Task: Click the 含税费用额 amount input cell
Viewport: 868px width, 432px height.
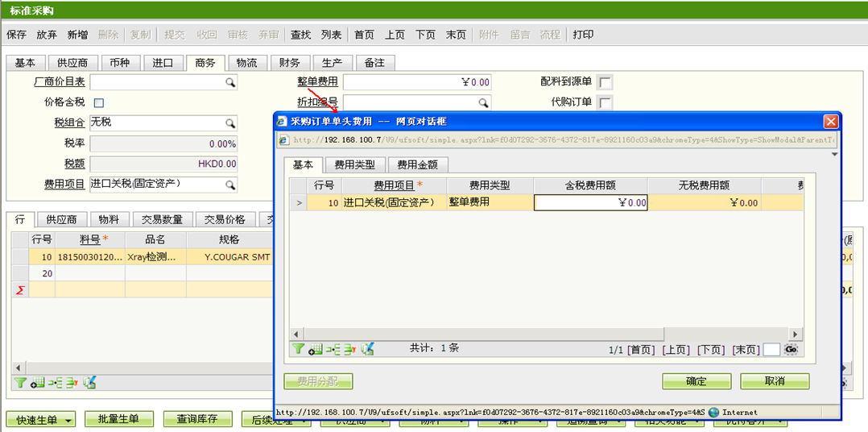Action: click(x=591, y=203)
